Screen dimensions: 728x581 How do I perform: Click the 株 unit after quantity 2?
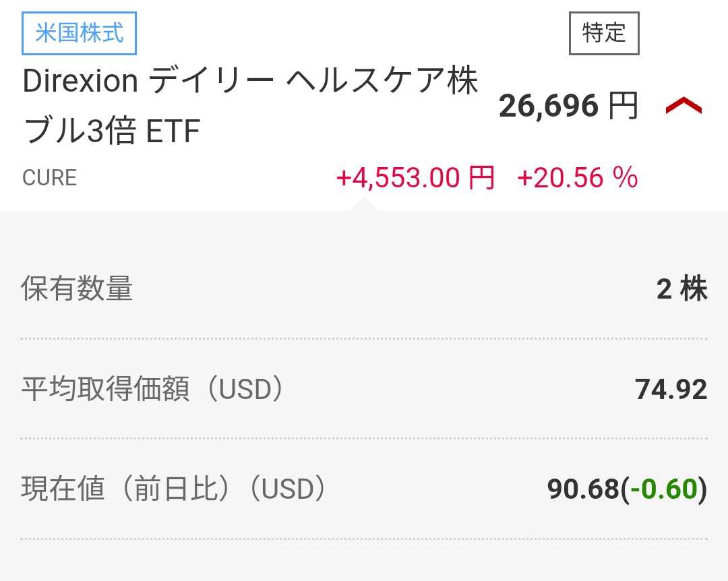click(x=694, y=289)
